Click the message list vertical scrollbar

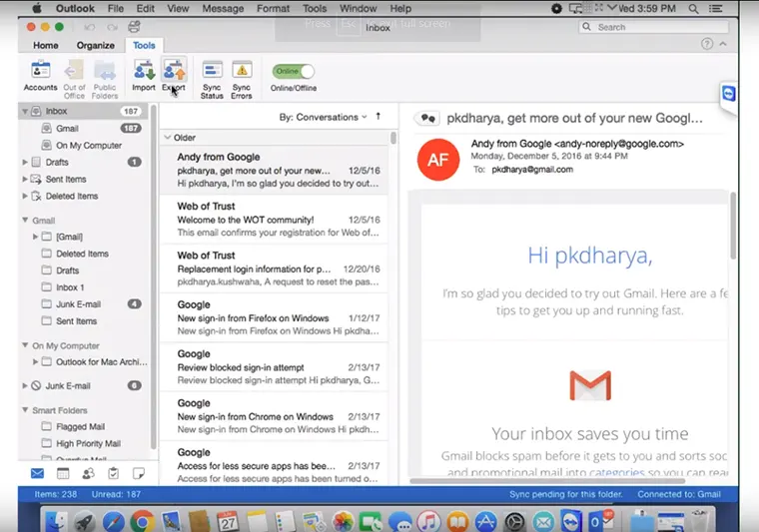pyautogui.click(x=393, y=138)
